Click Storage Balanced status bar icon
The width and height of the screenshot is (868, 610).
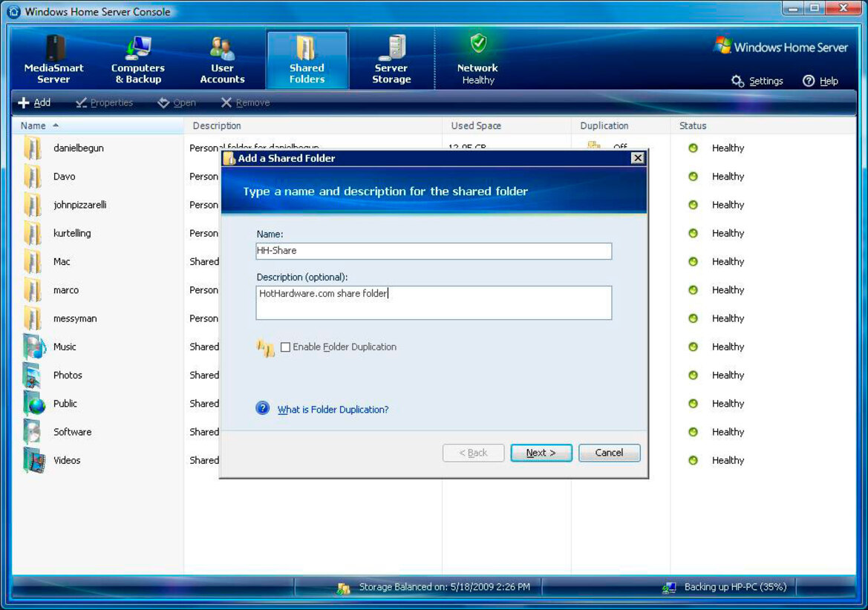click(x=343, y=588)
